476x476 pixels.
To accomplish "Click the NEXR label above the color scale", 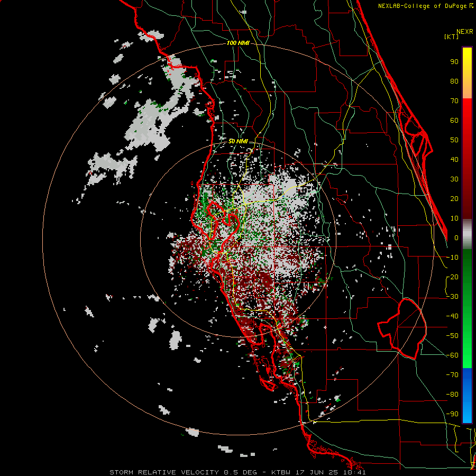I will click(x=465, y=32).
